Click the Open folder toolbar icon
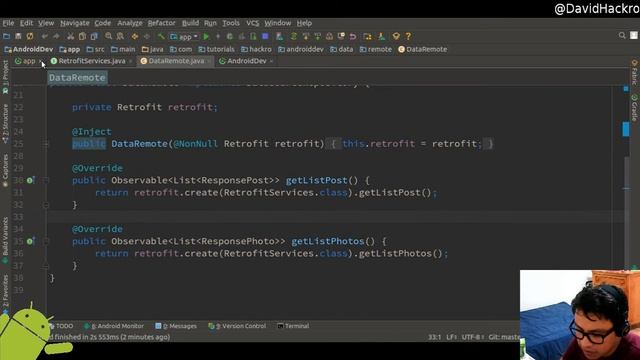The width and height of the screenshot is (640, 360). coord(6,36)
